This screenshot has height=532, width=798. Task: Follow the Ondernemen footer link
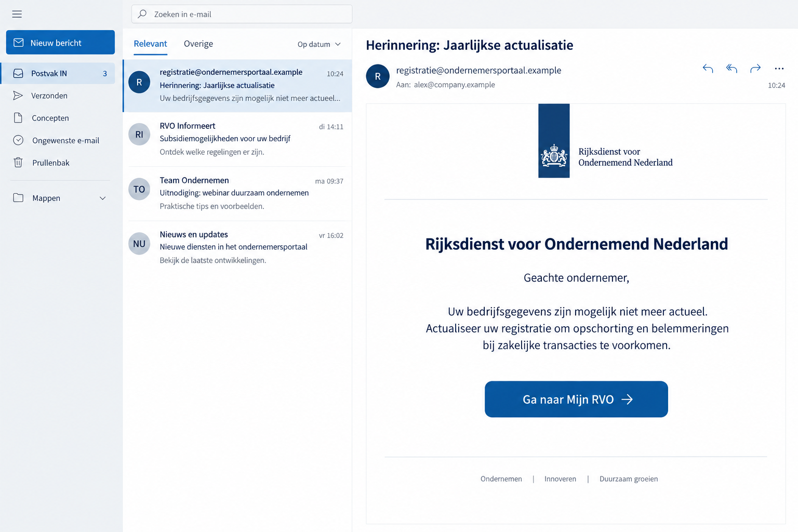(501, 479)
